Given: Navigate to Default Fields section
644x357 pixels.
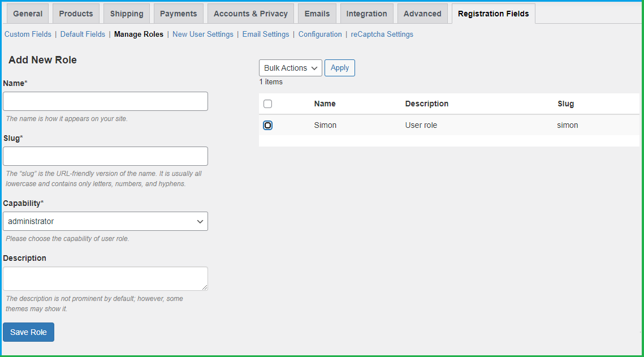Looking at the screenshot, I should click(83, 35).
